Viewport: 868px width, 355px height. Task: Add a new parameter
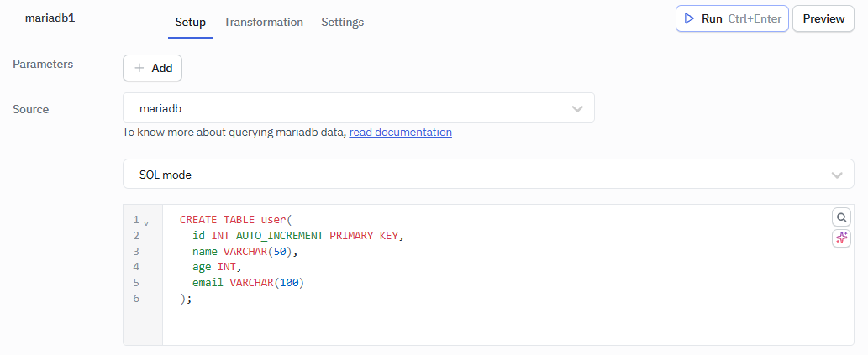(152, 68)
